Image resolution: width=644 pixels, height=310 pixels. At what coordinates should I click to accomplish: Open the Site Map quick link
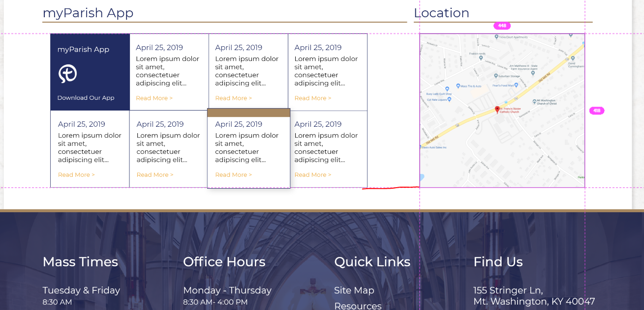(x=354, y=290)
